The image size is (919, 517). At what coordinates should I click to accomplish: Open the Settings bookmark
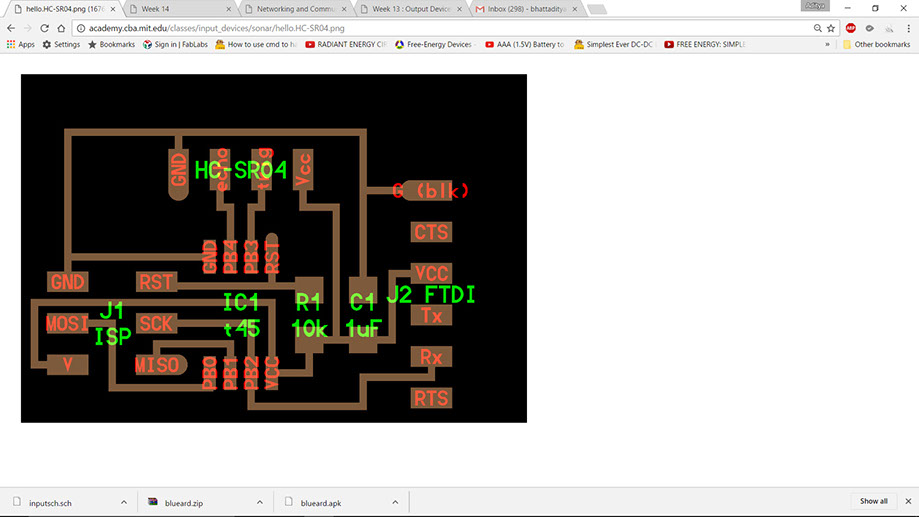point(61,45)
